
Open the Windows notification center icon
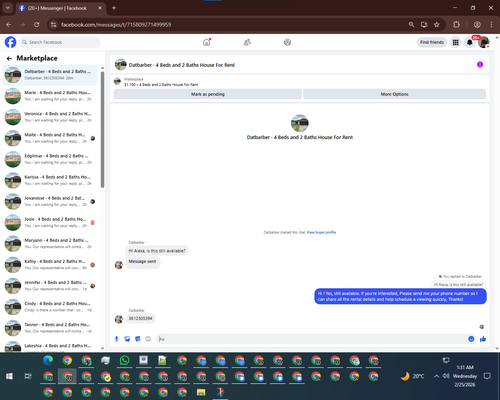(x=487, y=376)
